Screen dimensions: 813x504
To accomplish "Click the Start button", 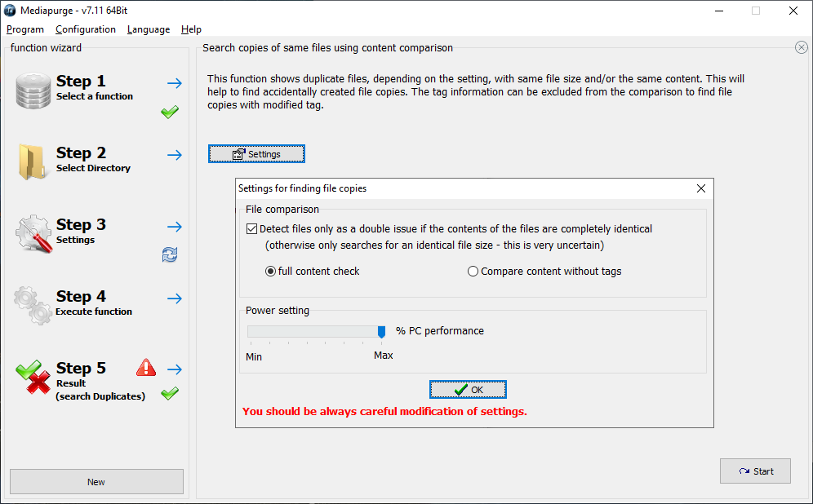I will [x=755, y=471].
